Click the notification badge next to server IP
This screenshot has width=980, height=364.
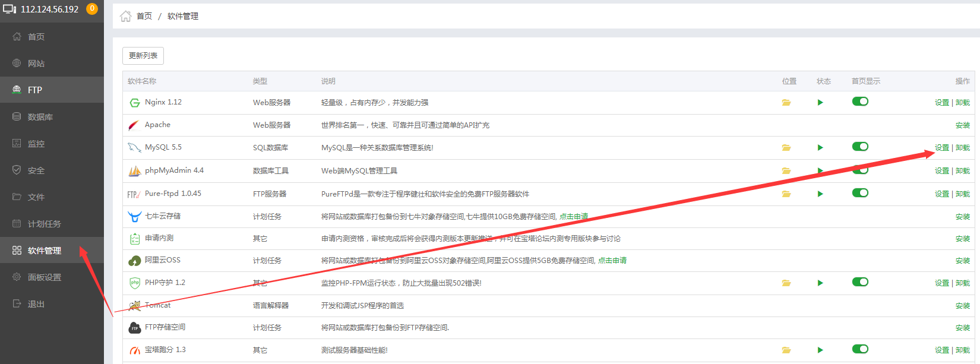point(92,9)
